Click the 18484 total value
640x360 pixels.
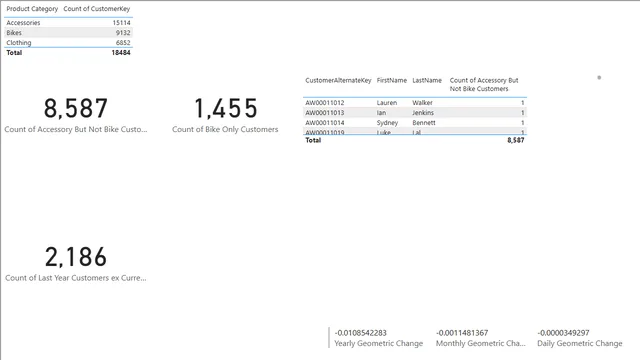click(121, 53)
